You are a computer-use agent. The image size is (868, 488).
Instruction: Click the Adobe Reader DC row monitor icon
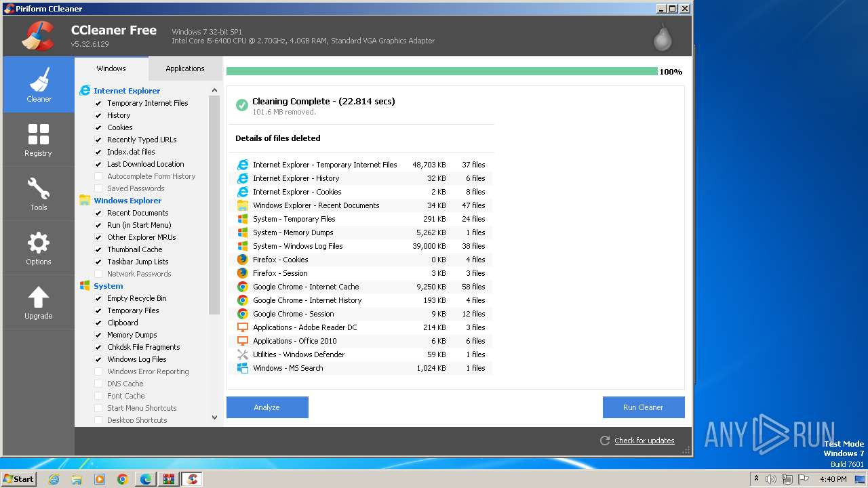pos(243,327)
